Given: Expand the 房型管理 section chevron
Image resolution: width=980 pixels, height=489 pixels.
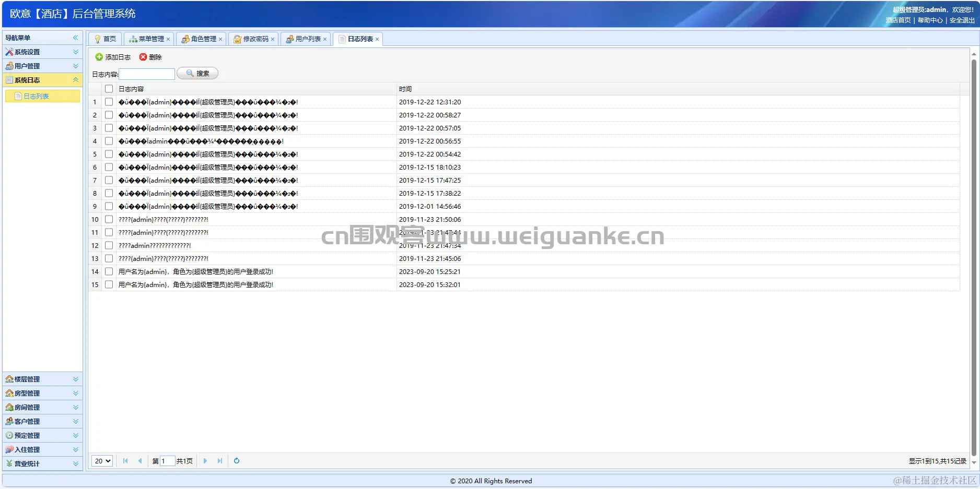Looking at the screenshot, I should (x=76, y=393).
